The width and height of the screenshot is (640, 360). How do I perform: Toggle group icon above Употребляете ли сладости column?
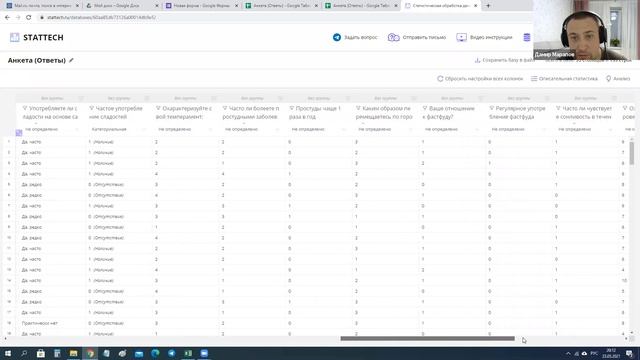pos(81,98)
